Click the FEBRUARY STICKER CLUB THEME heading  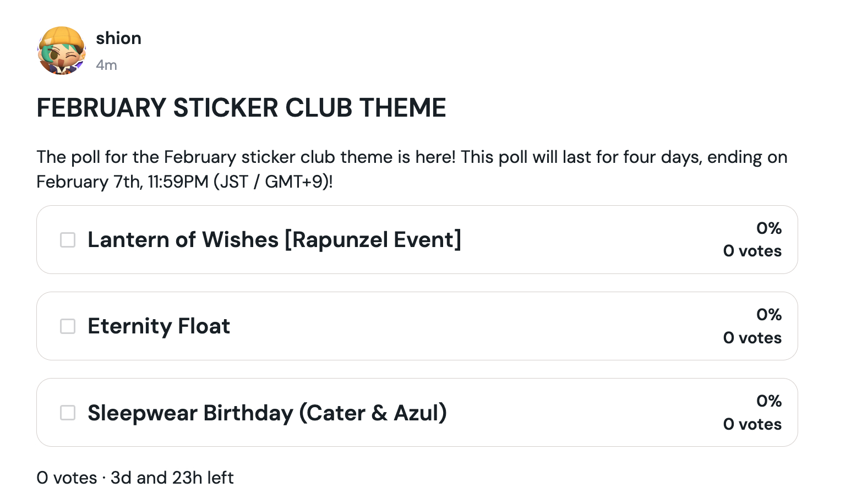(x=241, y=108)
